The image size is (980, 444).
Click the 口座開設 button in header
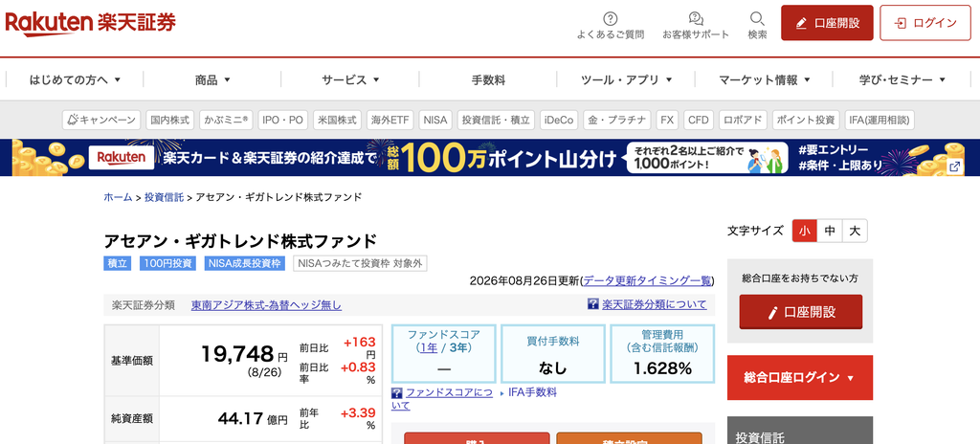[x=827, y=23]
